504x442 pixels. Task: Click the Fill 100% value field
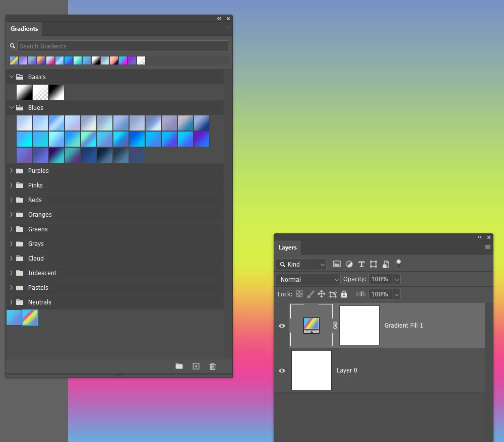click(x=381, y=294)
